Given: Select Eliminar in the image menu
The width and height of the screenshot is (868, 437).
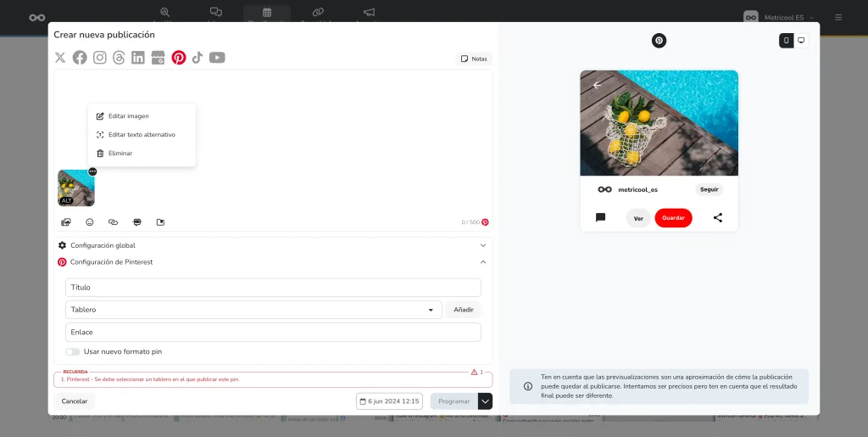Looking at the screenshot, I should (120, 154).
